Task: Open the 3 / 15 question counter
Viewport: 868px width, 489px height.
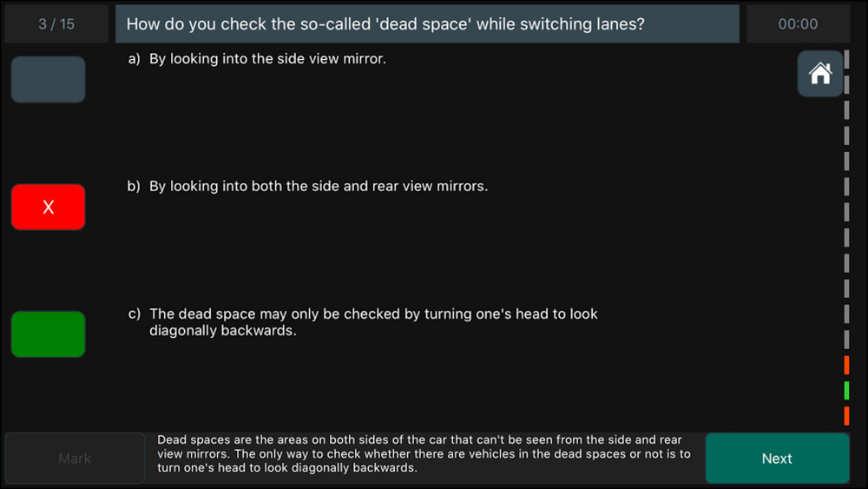Action: (x=56, y=23)
